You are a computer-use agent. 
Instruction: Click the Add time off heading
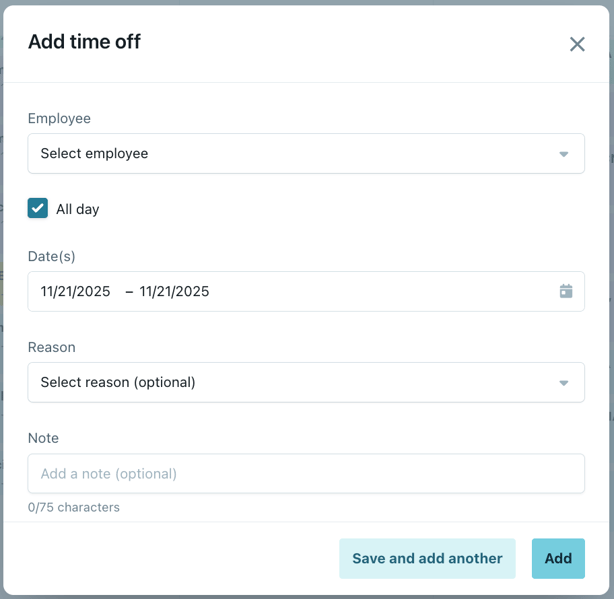[x=84, y=42]
